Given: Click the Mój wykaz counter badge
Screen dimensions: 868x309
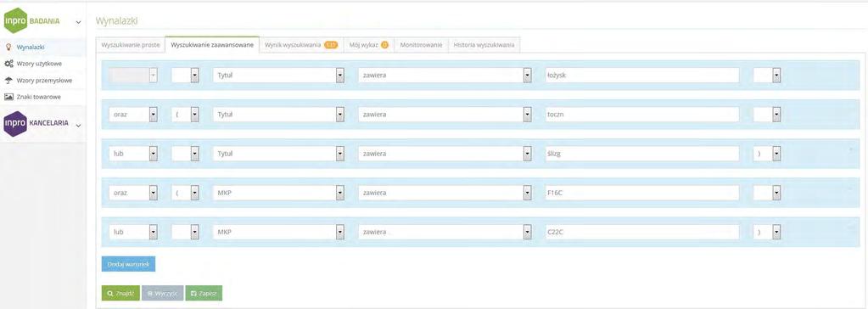Looking at the screenshot, I should 384,45.
